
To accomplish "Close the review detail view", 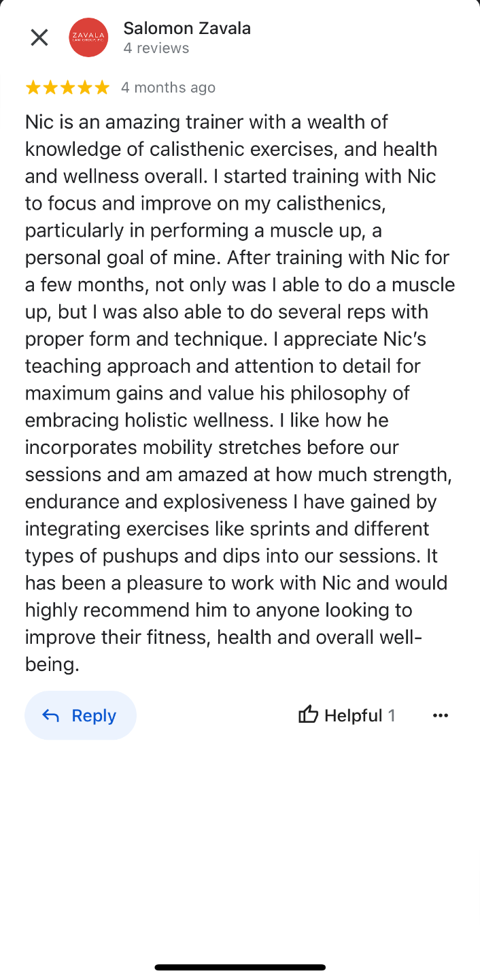I will (39, 37).
